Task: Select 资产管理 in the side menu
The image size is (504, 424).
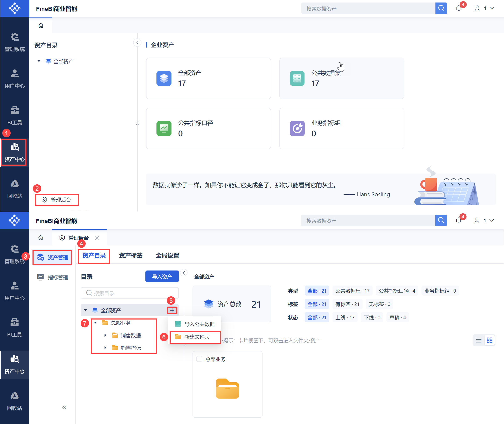Action: (x=52, y=257)
